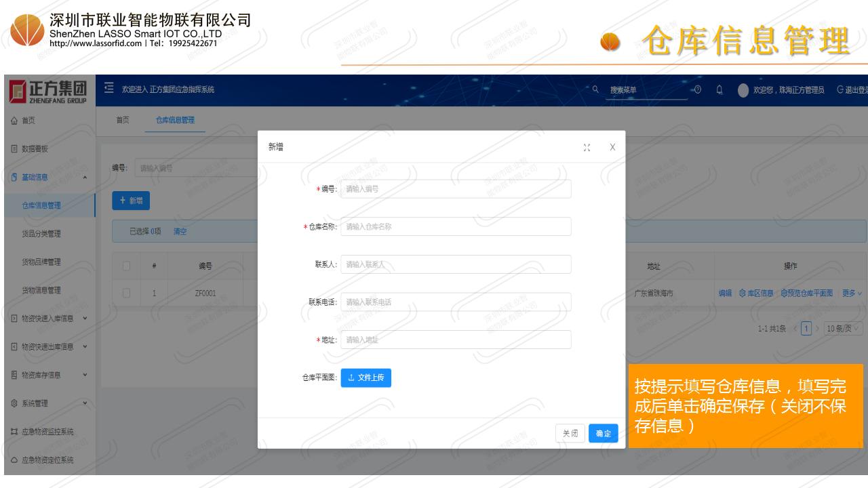Click the 确定 button to save
Screen dimensions: 868x488
(x=603, y=434)
